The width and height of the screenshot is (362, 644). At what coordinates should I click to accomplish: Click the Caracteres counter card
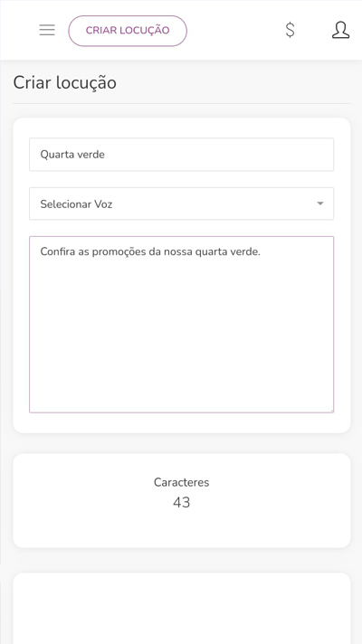181,501
